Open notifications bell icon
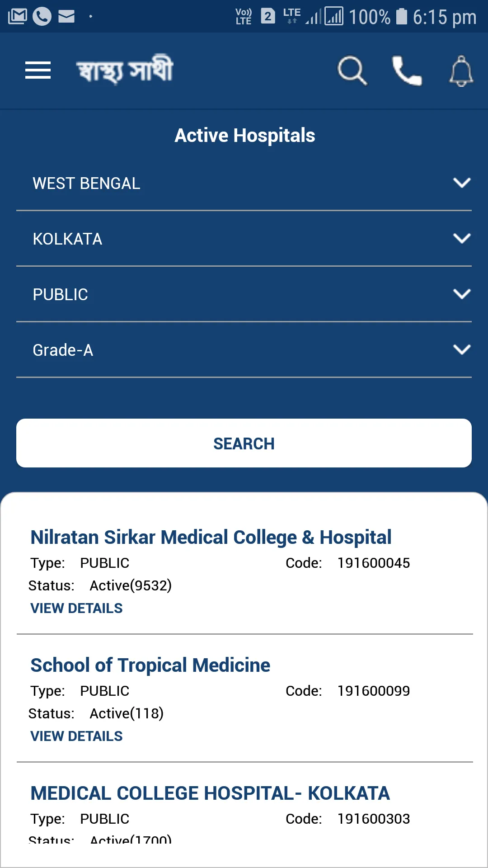 [461, 71]
